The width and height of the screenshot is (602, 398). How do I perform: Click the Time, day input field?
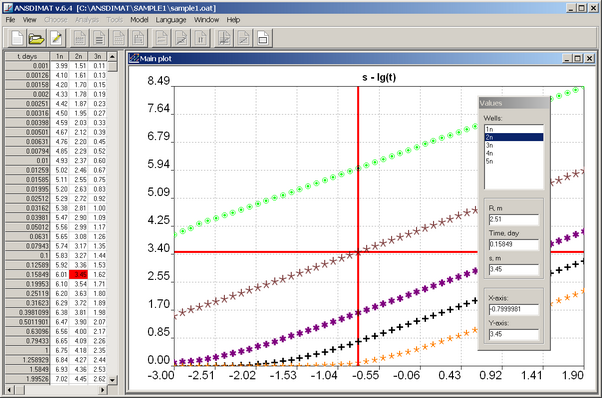coord(514,244)
